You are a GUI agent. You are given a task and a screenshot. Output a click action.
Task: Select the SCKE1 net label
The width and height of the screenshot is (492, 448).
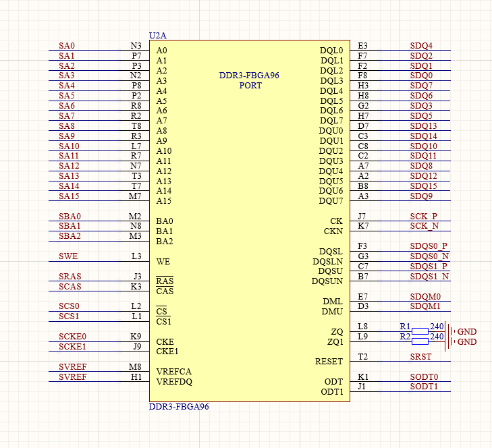(x=72, y=347)
